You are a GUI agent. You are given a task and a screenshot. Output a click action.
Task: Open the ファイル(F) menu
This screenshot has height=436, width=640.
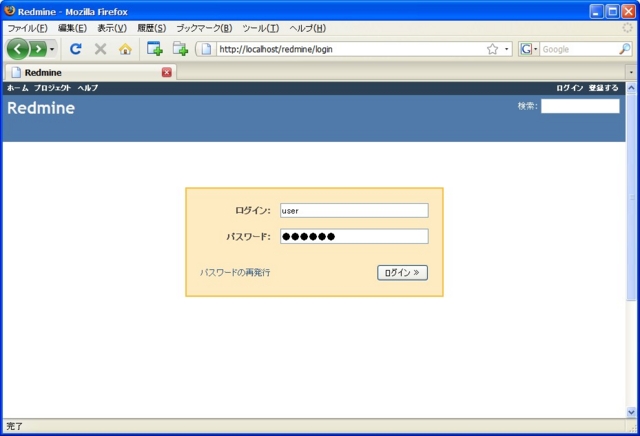[x=27, y=28]
